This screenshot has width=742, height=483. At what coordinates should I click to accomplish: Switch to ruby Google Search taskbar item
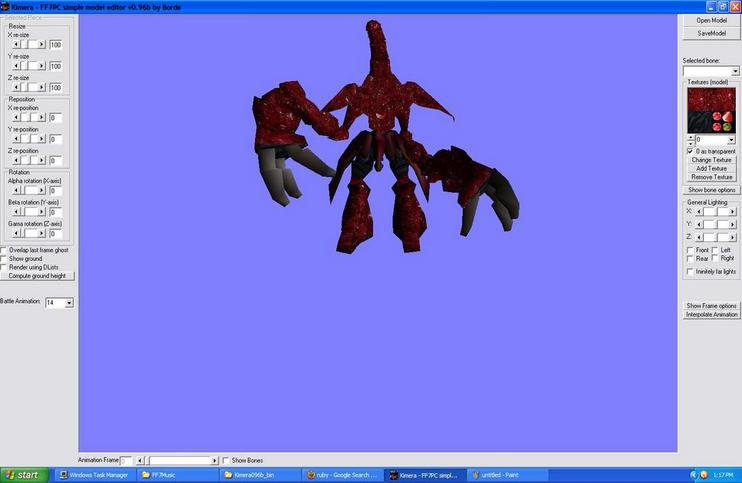(343, 475)
